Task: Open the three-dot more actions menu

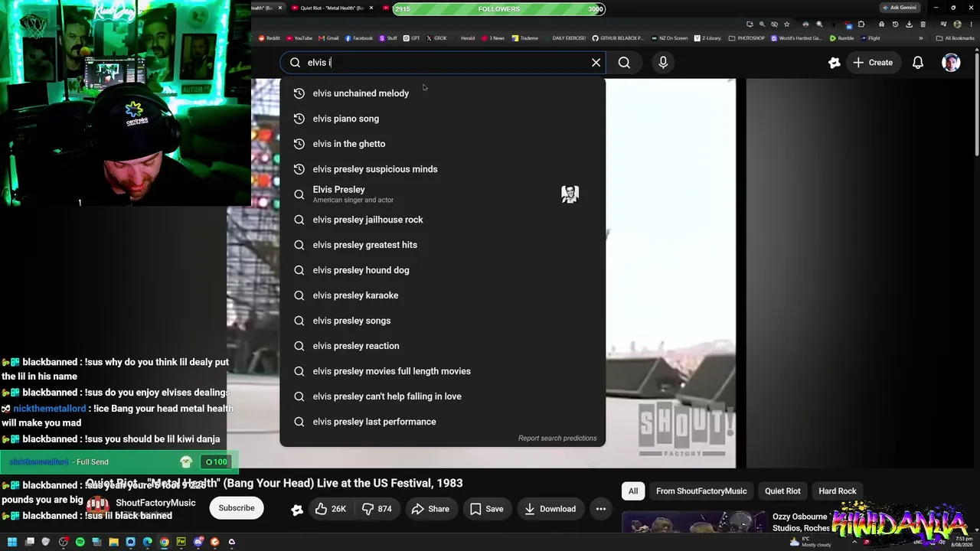Action: pyautogui.click(x=601, y=509)
